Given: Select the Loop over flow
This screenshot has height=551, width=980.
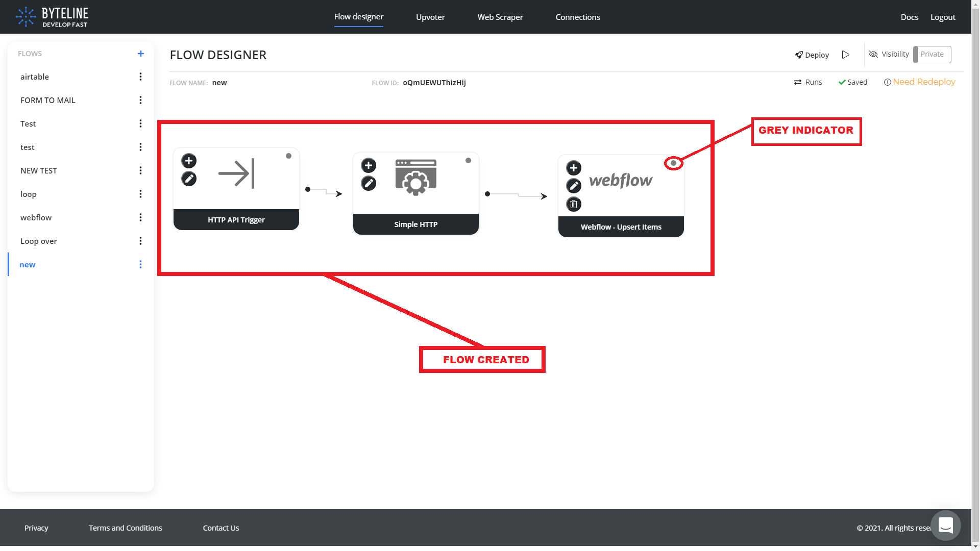Looking at the screenshot, I should point(39,241).
